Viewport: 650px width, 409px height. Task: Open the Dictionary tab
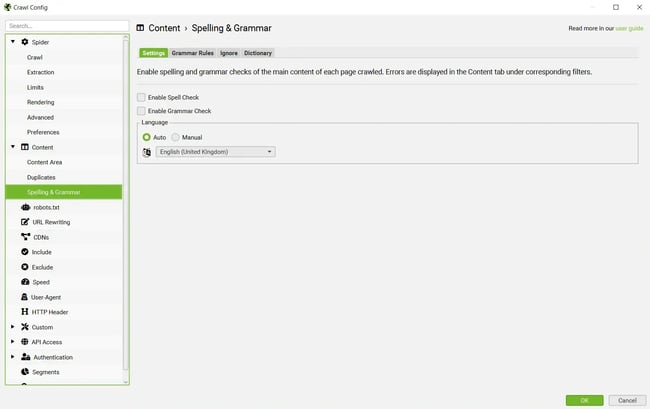[x=257, y=53]
